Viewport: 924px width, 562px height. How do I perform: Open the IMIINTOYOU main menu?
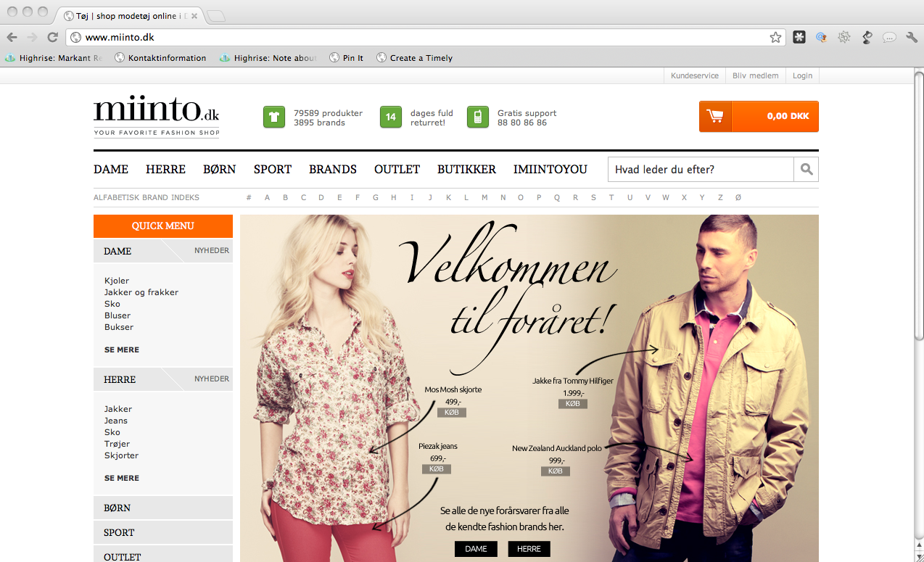[550, 169]
